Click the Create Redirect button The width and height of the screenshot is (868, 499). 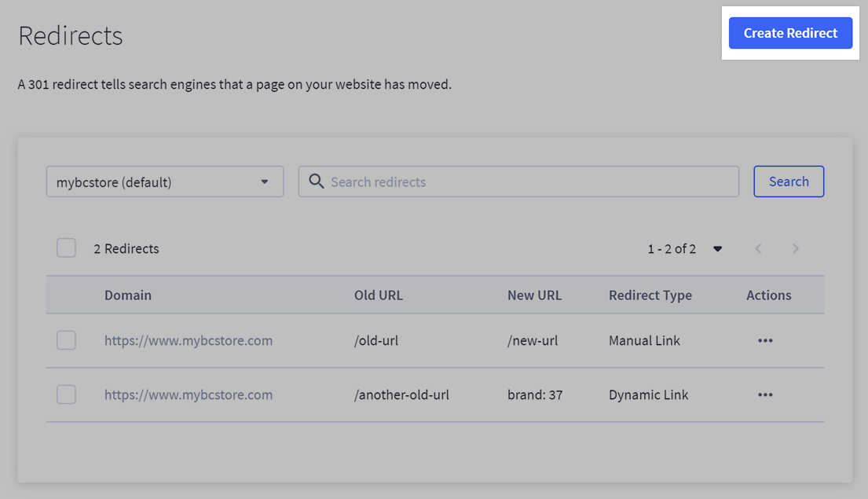pyautogui.click(x=790, y=33)
